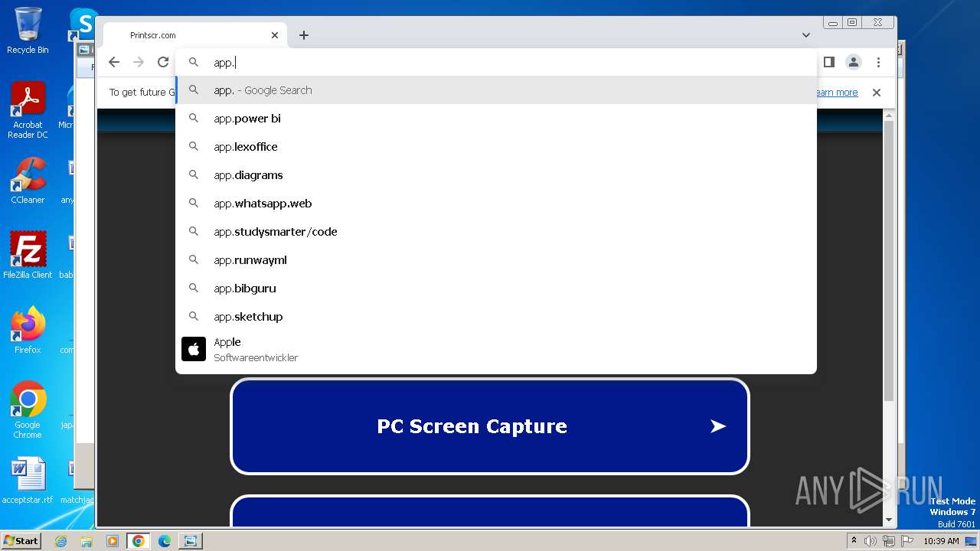The width and height of the screenshot is (980, 551).
Task: Select Chrome in the taskbar
Action: point(138,541)
